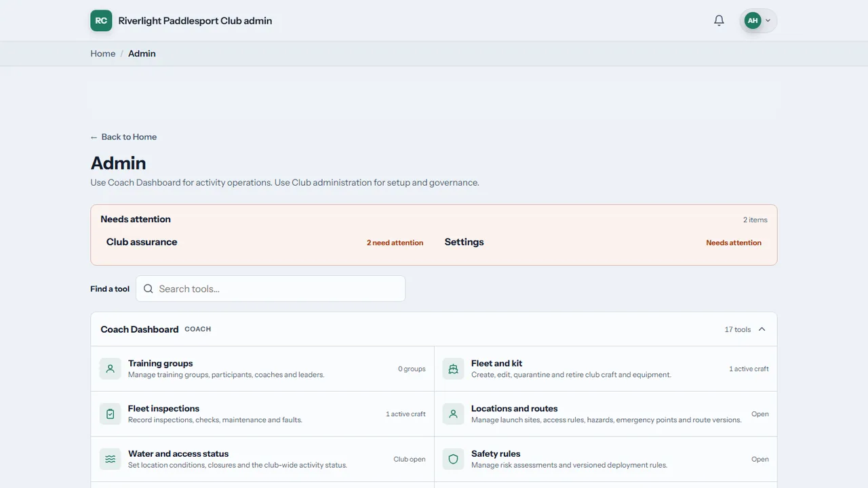Open Fleet inspections tool
Viewport: 868px width, 488px height.
[262, 414]
